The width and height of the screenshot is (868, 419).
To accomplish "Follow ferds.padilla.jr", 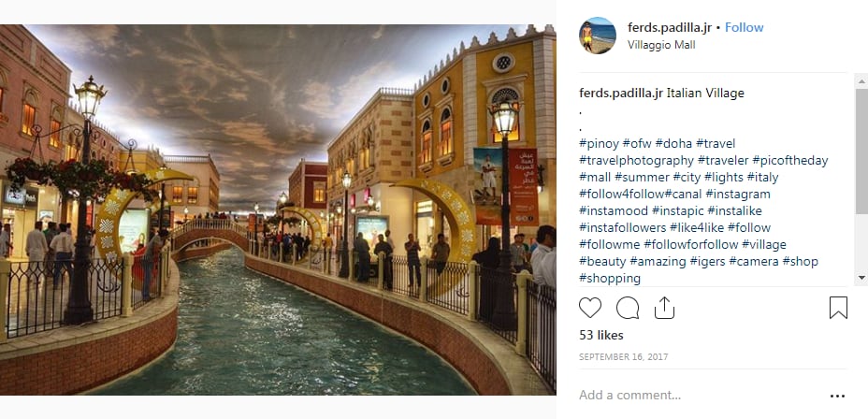I will (x=744, y=27).
